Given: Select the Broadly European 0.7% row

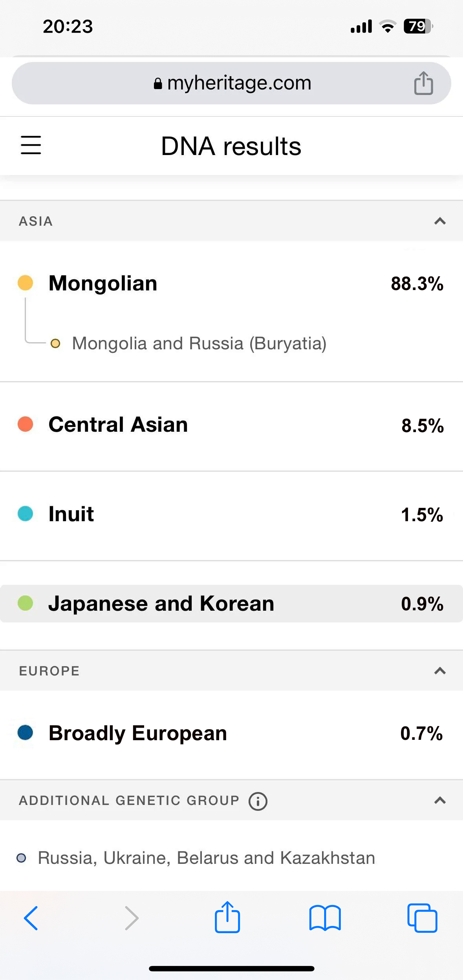Looking at the screenshot, I should coord(231,733).
